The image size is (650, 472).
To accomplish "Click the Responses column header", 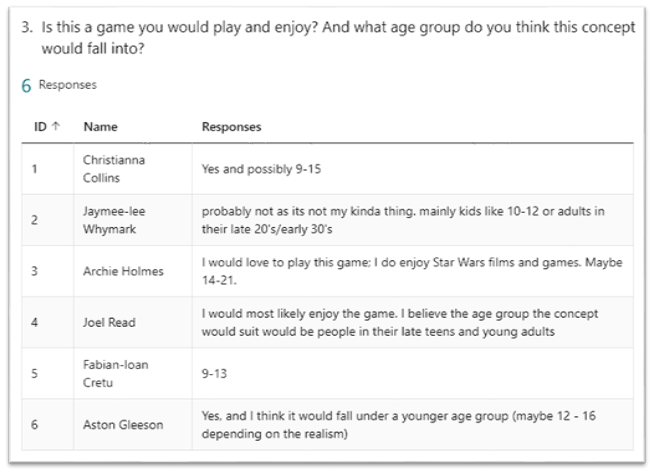I will pyautogui.click(x=231, y=127).
